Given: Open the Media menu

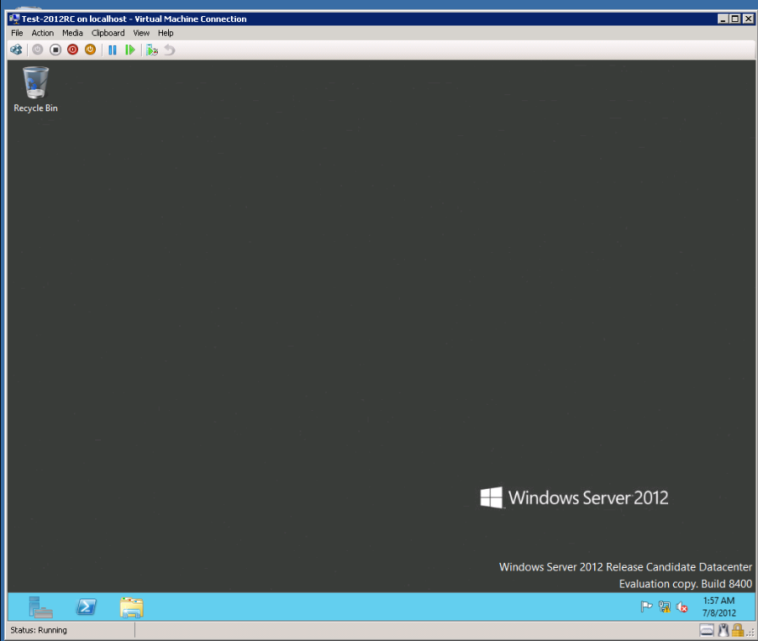Looking at the screenshot, I should (73, 33).
